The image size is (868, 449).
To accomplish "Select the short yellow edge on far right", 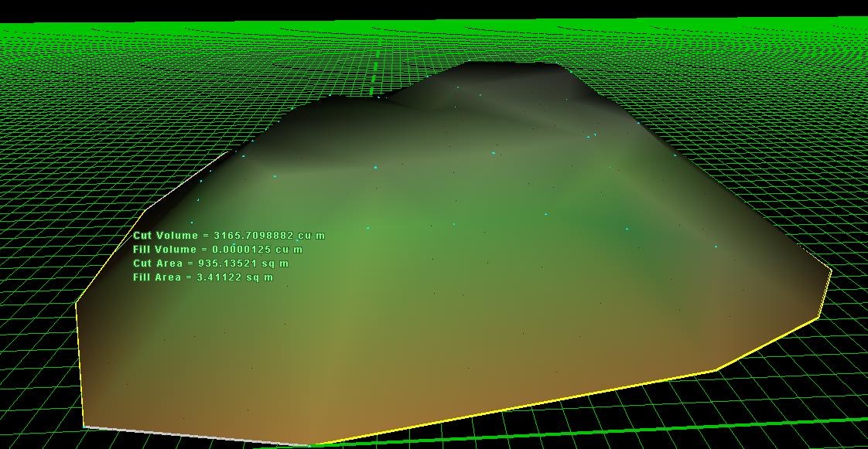I will 825,293.
